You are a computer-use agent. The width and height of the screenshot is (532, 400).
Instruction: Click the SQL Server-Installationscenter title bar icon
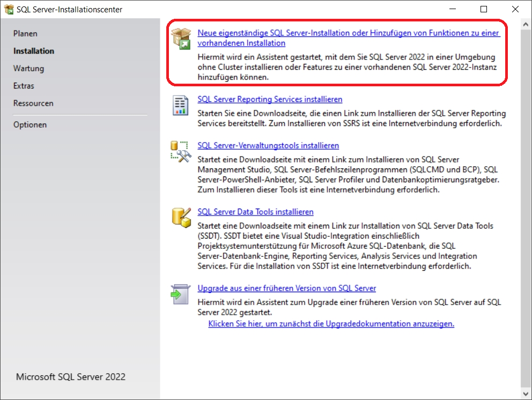click(9, 9)
